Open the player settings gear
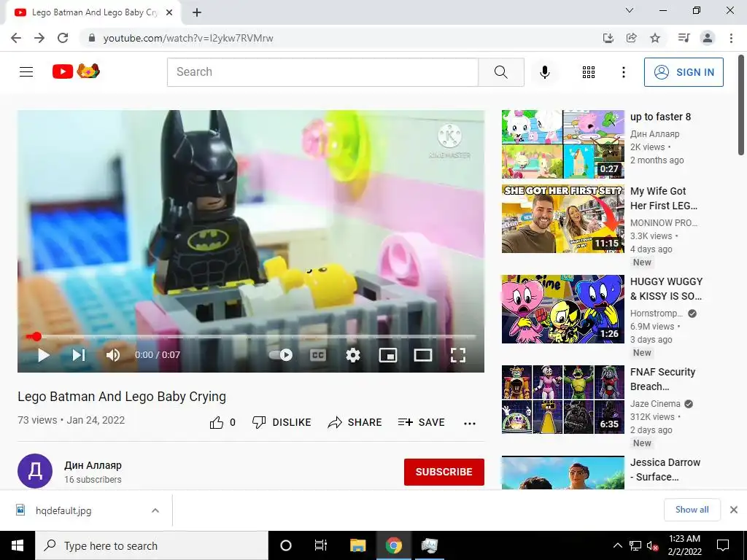Screen dimensions: 747x560 (x=352, y=355)
